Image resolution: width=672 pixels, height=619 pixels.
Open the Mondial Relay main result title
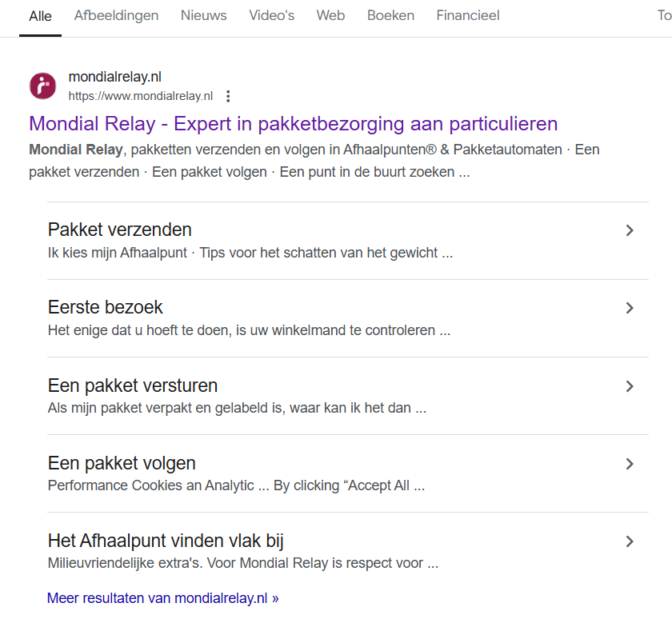point(293,124)
